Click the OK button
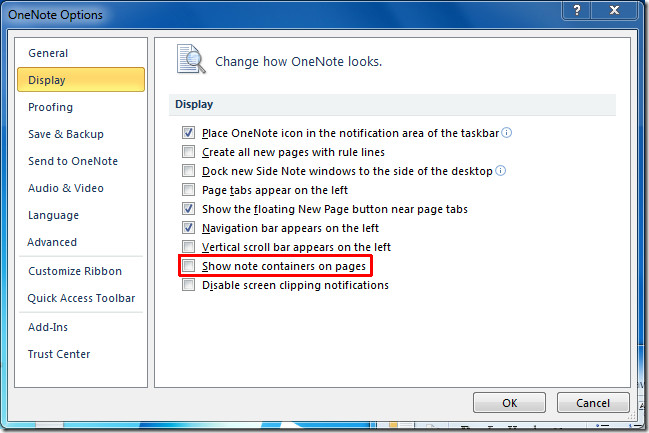This screenshot has width=649, height=433. pyautogui.click(x=509, y=402)
